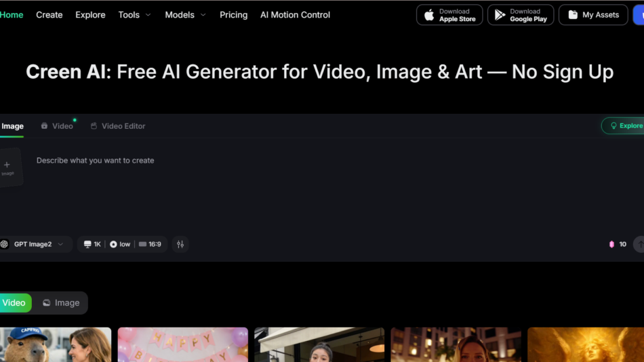Viewport: 644px width, 362px height.
Task: Open the Pricing page
Action: coord(234,15)
